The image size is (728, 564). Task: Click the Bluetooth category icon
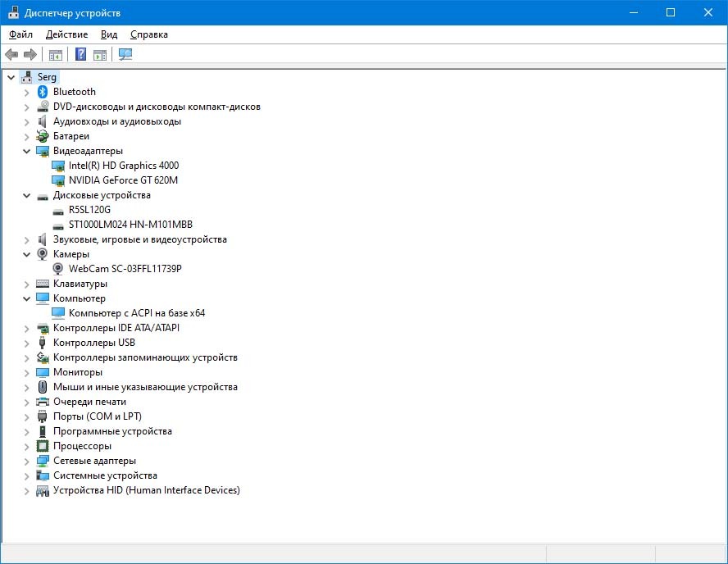pos(43,92)
